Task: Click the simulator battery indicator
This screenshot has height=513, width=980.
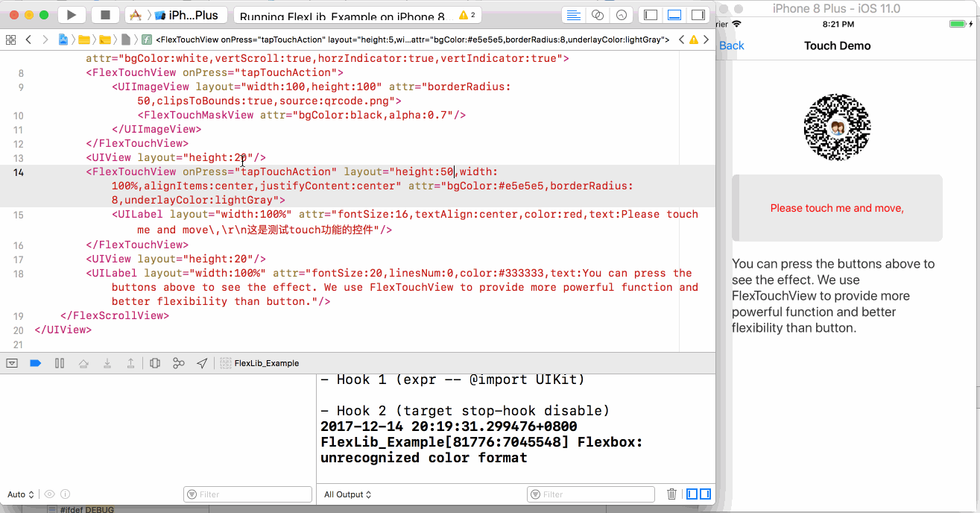Action: (x=957, y=24)
